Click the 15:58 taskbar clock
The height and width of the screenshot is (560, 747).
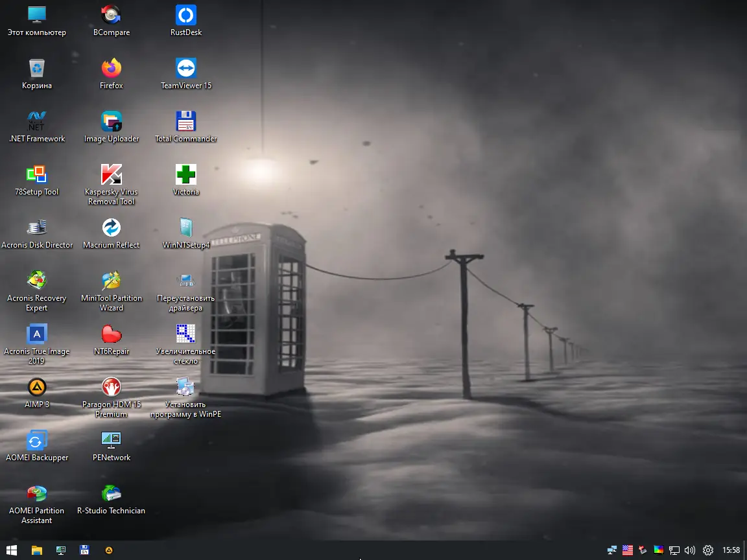click(x=731, y=550)
